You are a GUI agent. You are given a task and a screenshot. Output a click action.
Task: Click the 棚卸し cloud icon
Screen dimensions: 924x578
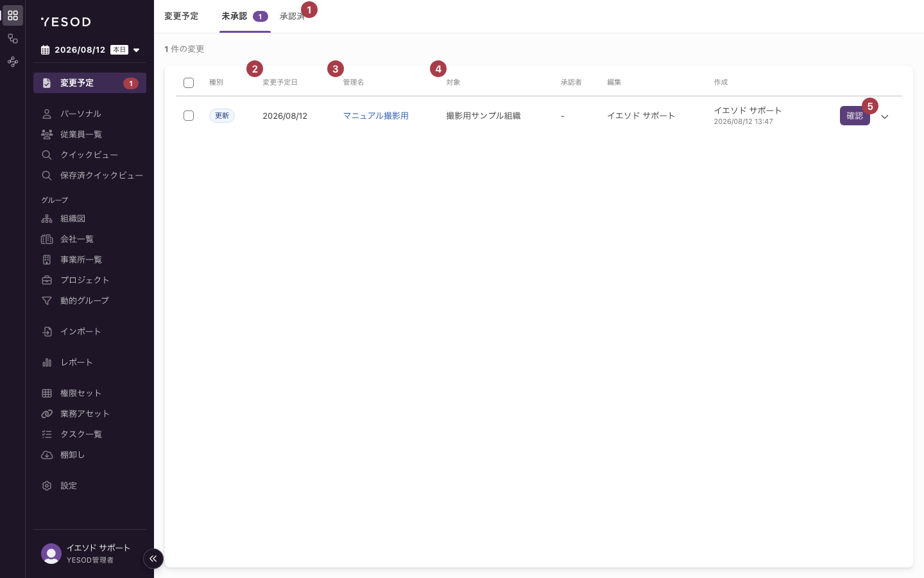(x=47, y=455)
